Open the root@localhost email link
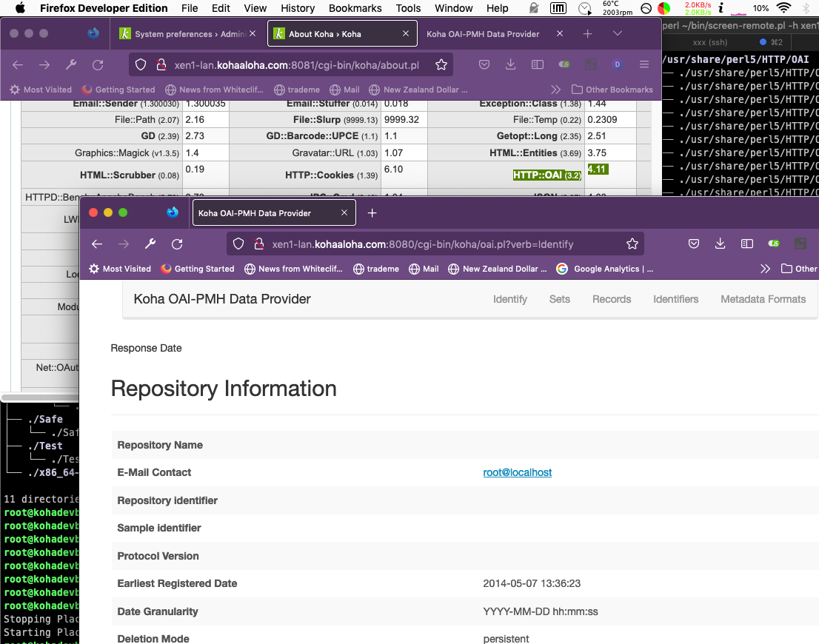 click(517, 472)
